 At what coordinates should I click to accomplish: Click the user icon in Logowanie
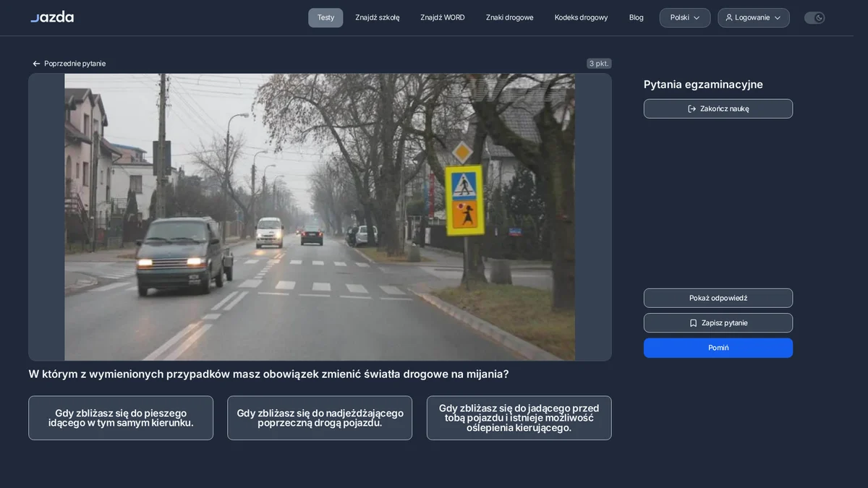click(x=729, y=17)
